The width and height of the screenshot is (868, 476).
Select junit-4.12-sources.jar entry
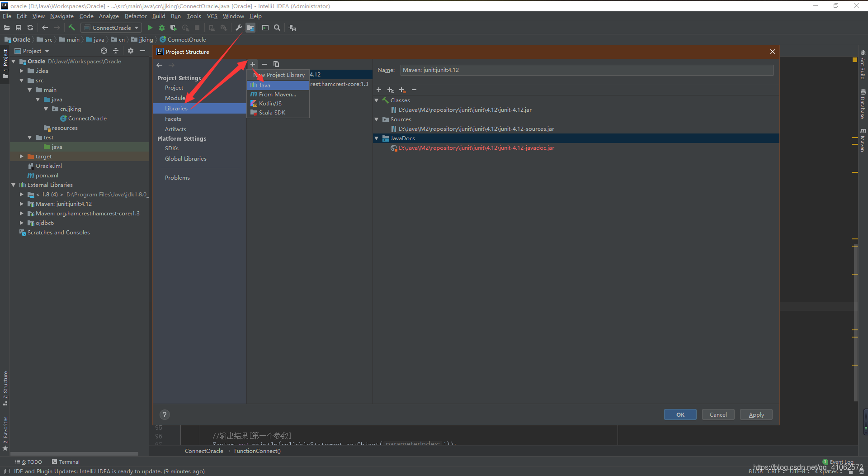pyautogui.click(x=476, y=129)
